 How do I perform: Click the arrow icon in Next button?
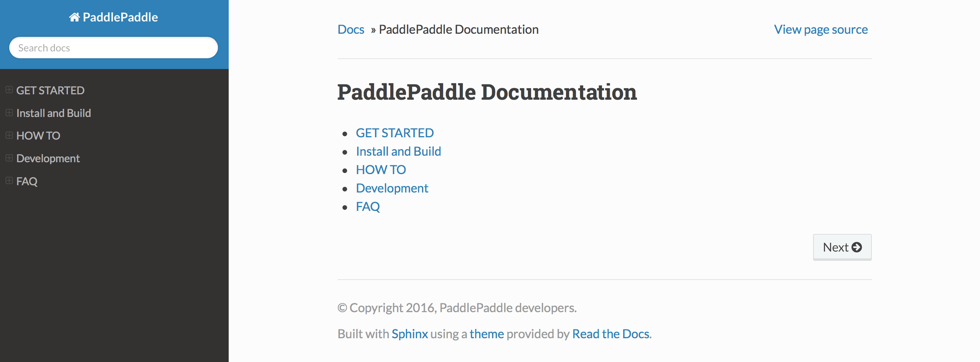[x=856, y=247]
